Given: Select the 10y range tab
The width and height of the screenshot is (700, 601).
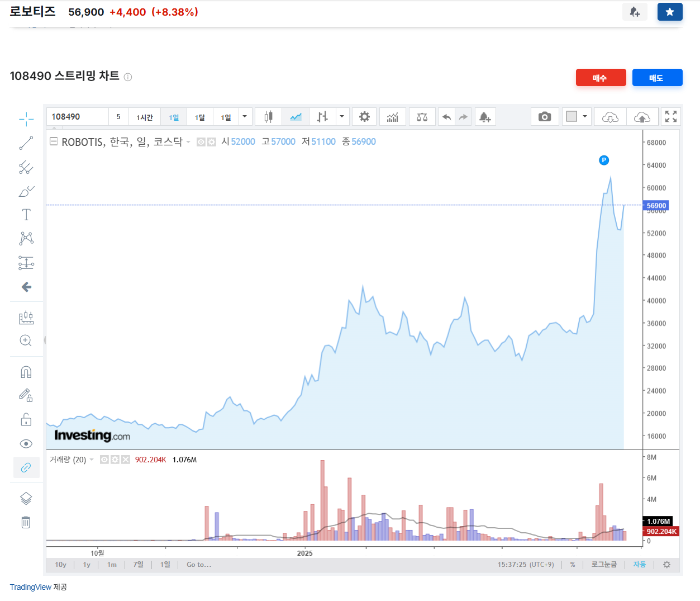Looking at the screenshot, I should click(60, 565).
